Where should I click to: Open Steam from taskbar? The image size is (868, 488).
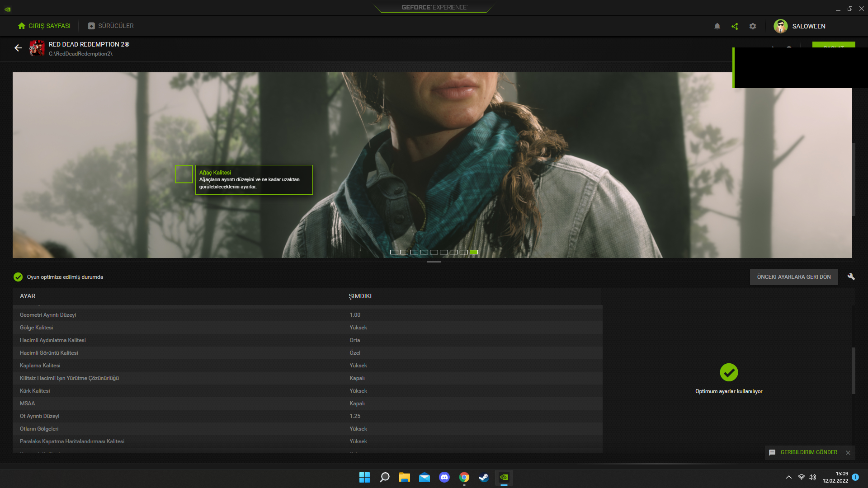click(484, 478)
